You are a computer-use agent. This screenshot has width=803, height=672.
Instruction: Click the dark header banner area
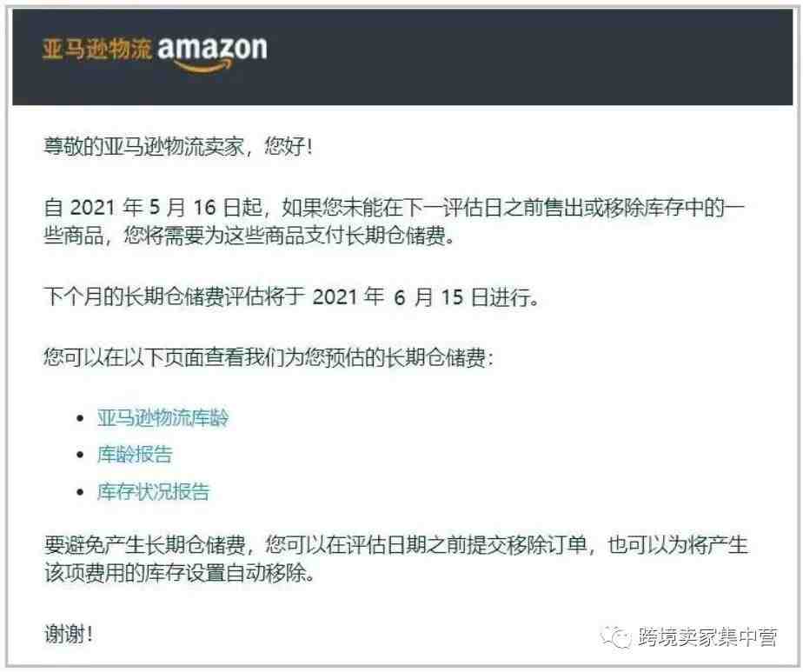(402, 57)
